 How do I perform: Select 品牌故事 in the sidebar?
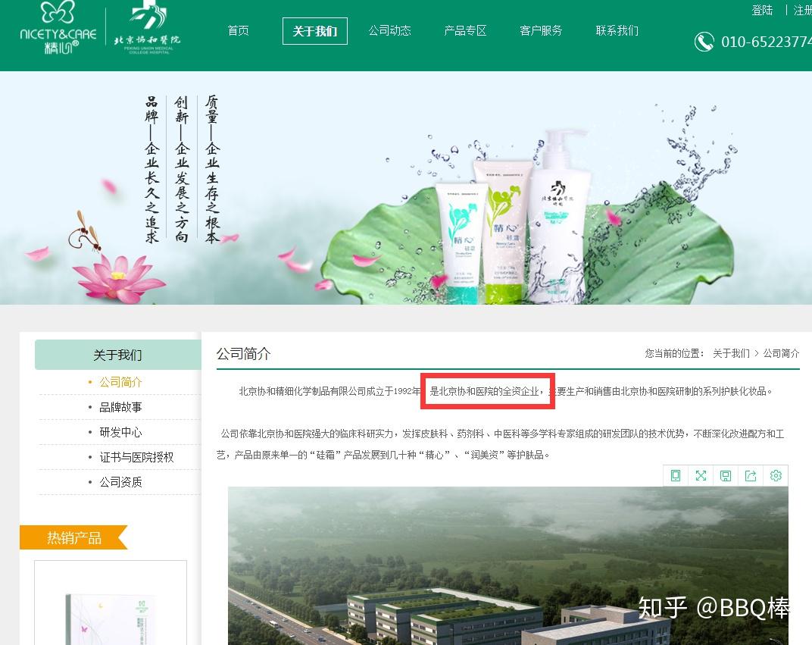pos(120,407)
